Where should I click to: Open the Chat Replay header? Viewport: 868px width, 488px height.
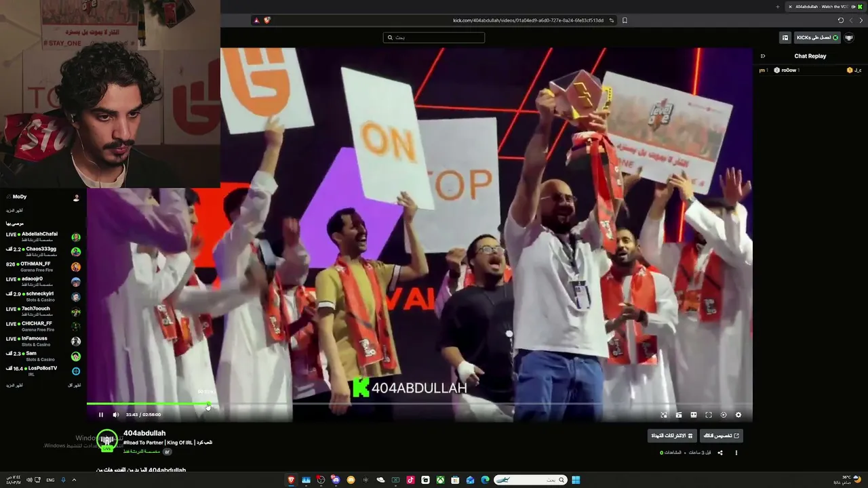click(810, 56)
